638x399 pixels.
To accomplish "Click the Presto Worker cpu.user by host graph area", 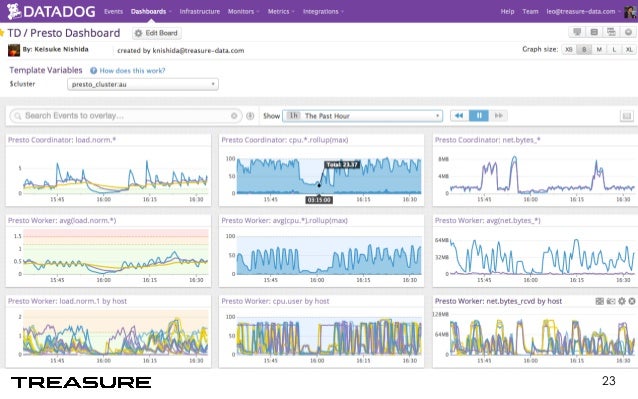I will click(329, 336).
